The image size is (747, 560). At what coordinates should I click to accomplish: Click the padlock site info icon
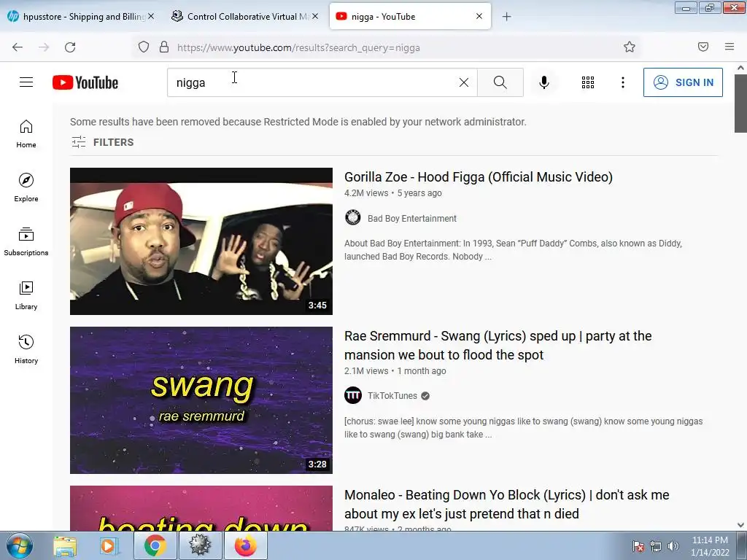pos(164,47)
